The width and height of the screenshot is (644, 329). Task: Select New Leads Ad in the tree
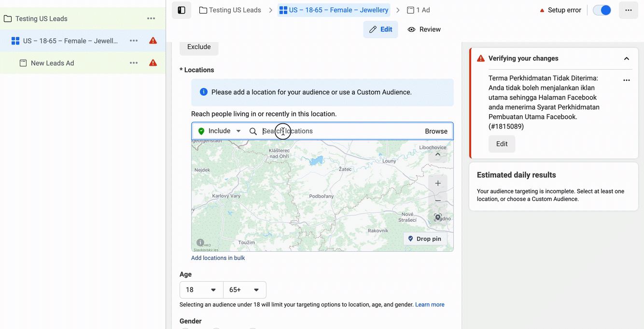coord(52,63)
